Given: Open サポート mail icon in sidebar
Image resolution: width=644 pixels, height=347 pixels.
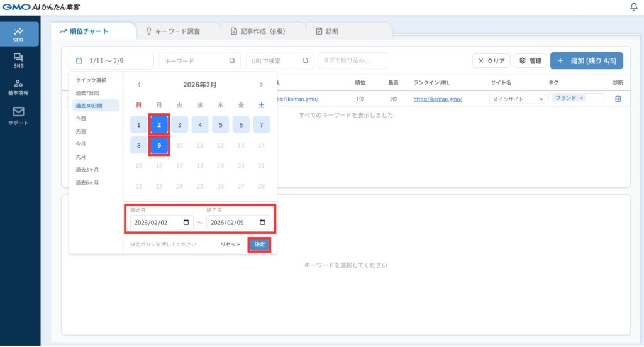Looking at the screenshot, I should [x=19, y=115].
